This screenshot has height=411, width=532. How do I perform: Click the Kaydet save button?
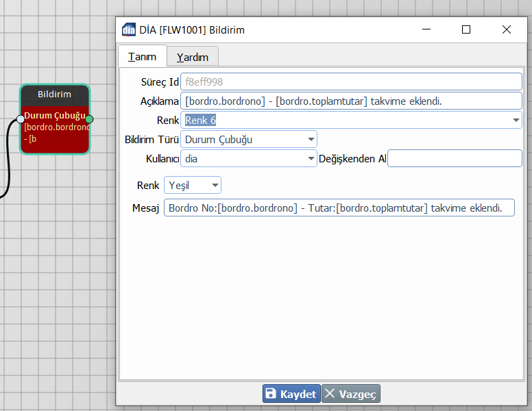coord(291,394)
